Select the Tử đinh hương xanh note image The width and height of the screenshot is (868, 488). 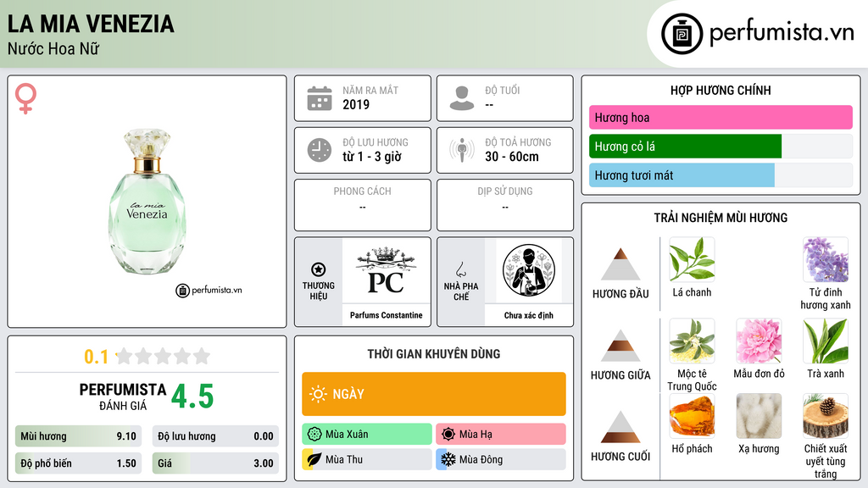(826, 259)
